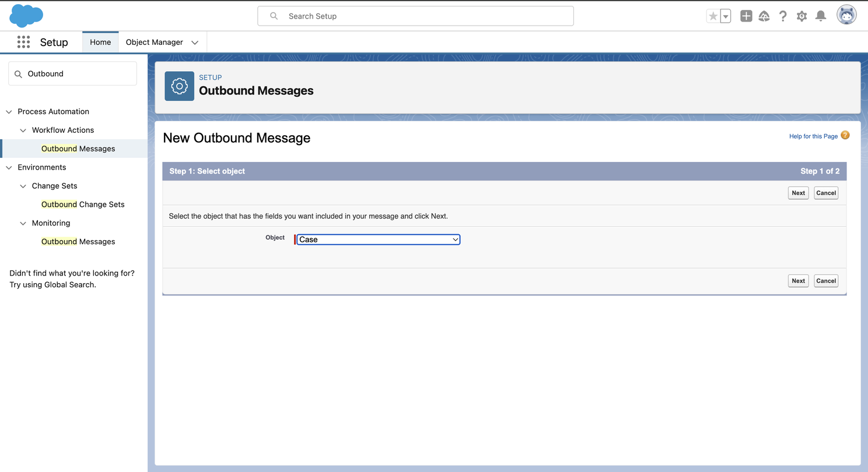Open the App Launcher dots icon

click(23, 42)
